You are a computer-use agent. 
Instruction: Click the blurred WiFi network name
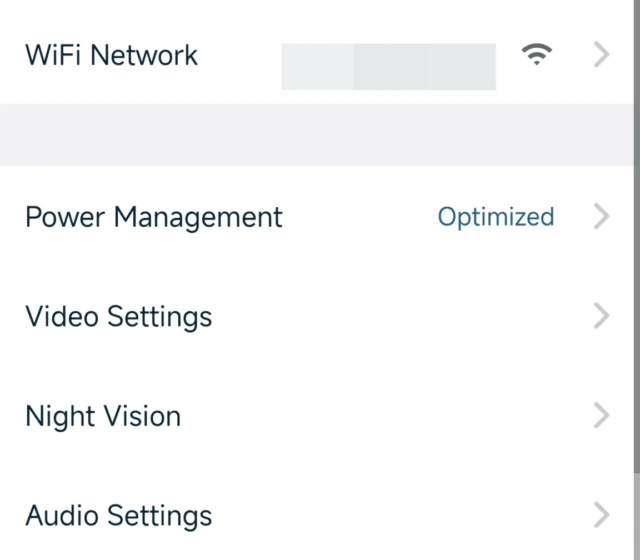click(x=388, y=67)
